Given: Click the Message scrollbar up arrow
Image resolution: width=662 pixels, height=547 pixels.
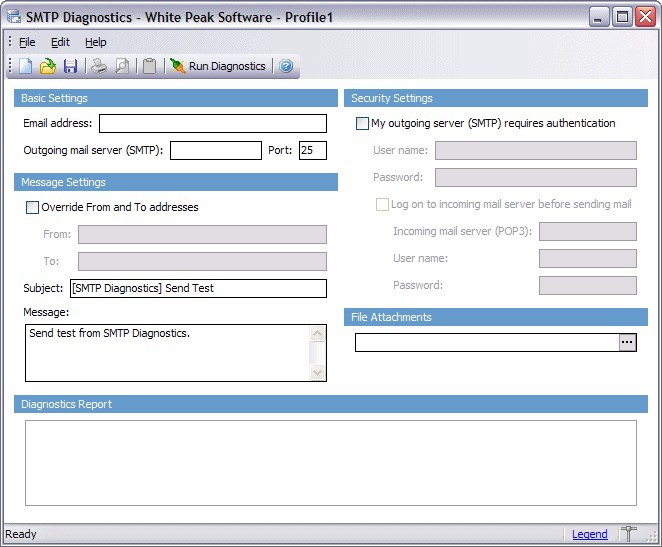Looking at the screenshot, I should (317, 334).
